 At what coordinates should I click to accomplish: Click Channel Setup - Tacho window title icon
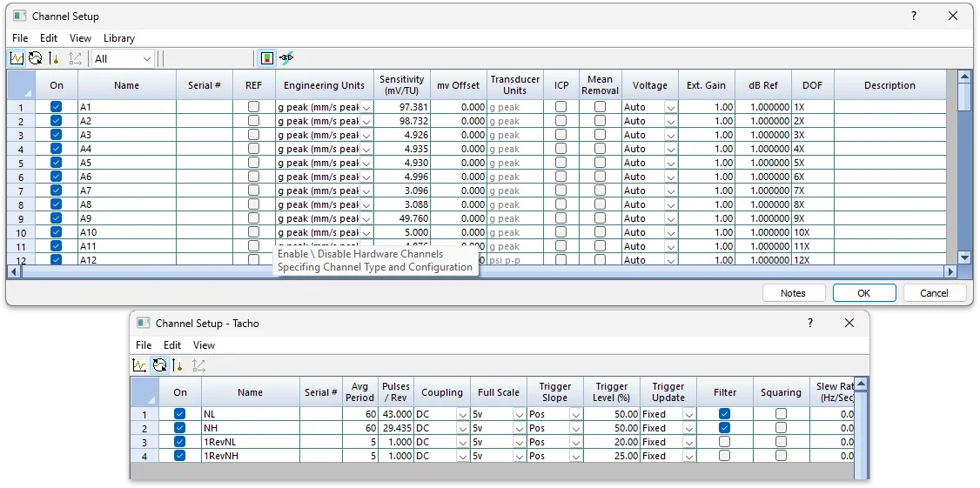(x=144, y=323)
